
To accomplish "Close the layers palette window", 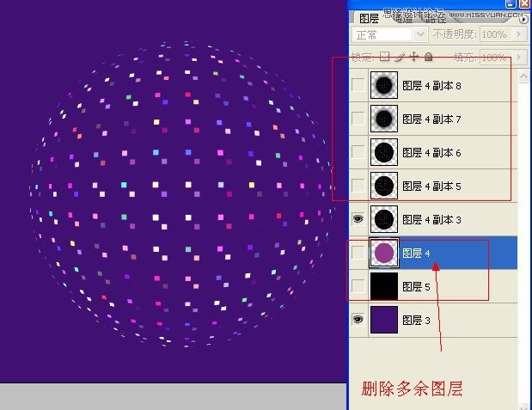I will (524, 3).
